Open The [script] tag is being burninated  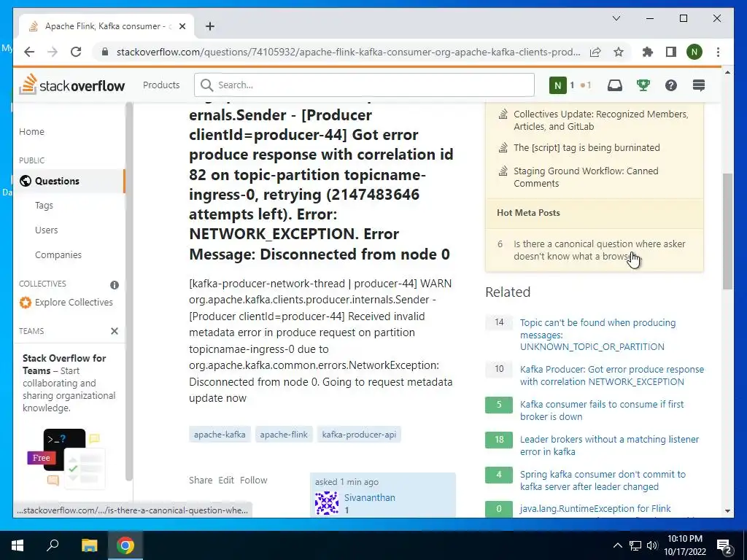[587, 147]
